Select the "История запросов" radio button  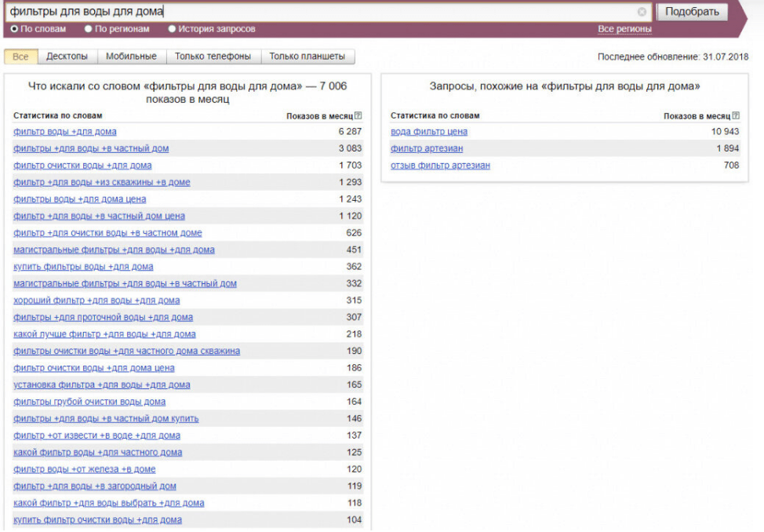172,29
